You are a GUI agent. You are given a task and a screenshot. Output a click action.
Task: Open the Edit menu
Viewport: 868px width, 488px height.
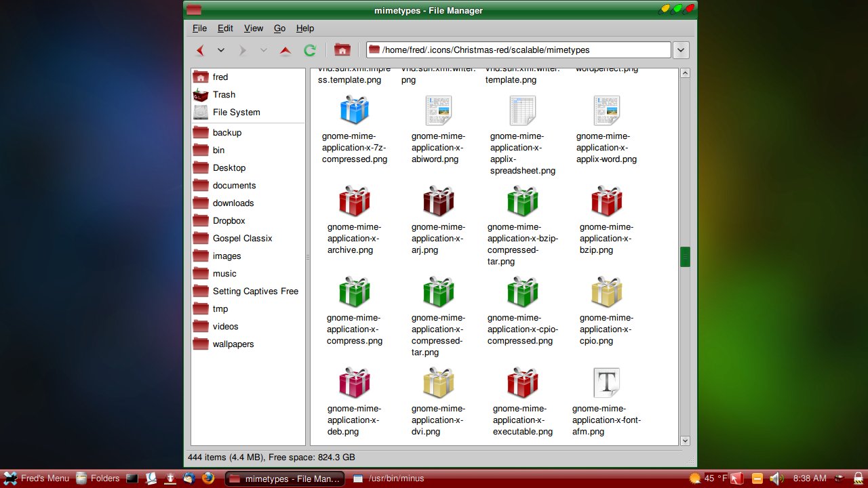pyautogui.click(x=225, y=28)
